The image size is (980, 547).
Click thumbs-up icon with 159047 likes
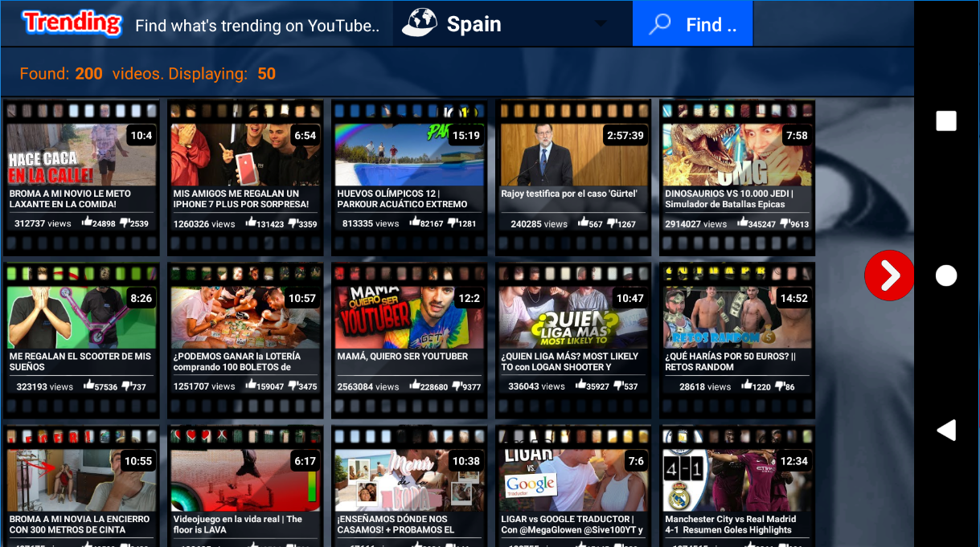coord(251,385)
